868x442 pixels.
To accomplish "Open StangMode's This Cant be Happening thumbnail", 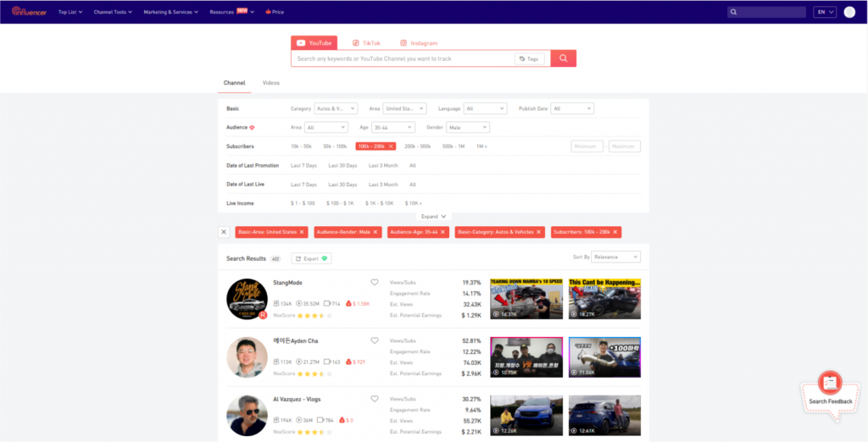I will [604, 299].
